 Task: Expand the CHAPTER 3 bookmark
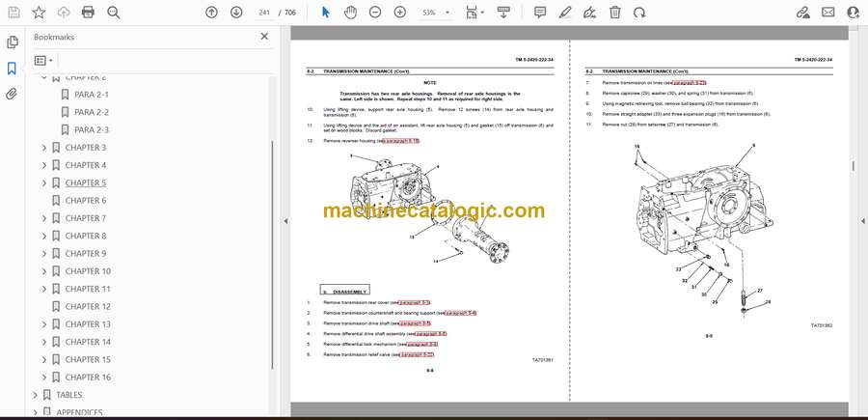click(x=44, y=148)
